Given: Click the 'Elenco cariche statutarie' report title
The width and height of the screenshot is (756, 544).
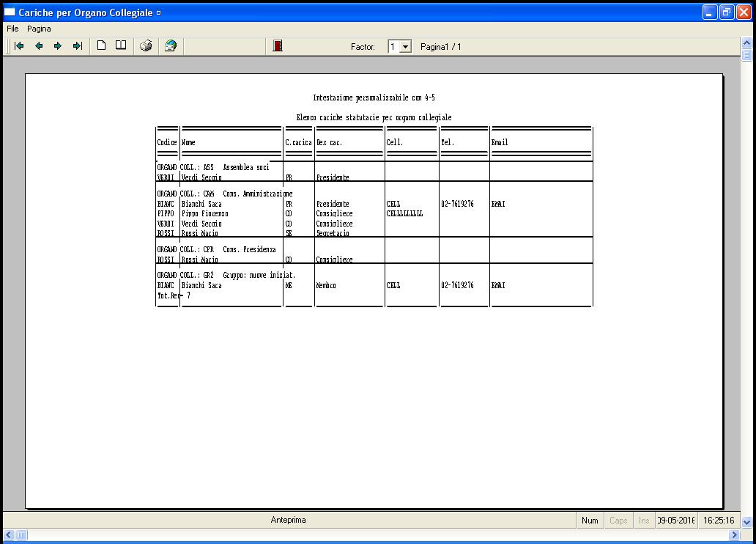Looking at the screenshot, I should coord(374,117).
